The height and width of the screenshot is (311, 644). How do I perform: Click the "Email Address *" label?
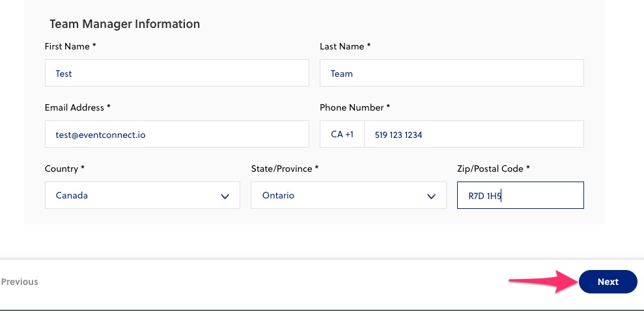[x=77, y=107]
